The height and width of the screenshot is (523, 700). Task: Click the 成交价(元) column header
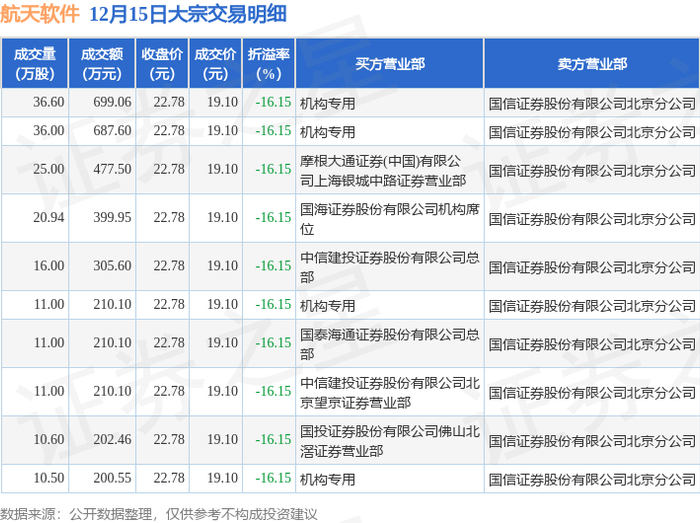[215, 64]
